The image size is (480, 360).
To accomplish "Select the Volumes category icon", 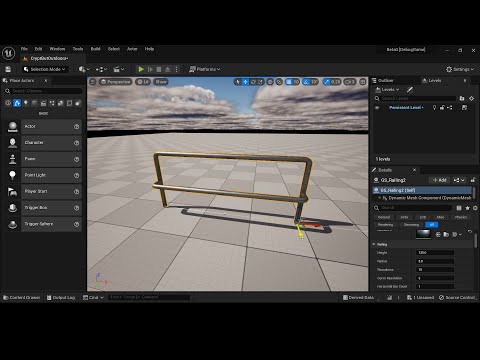I will [69, 103].
